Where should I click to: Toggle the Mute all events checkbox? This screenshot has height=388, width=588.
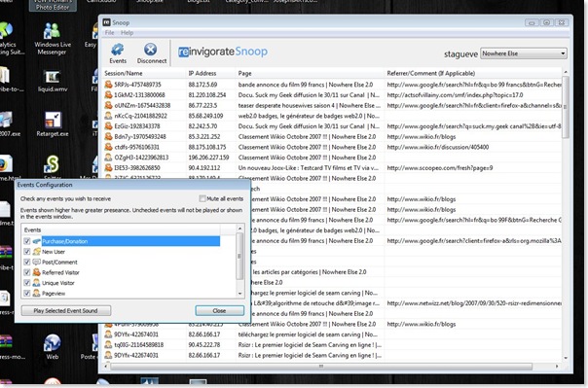(x=202, y=198)
